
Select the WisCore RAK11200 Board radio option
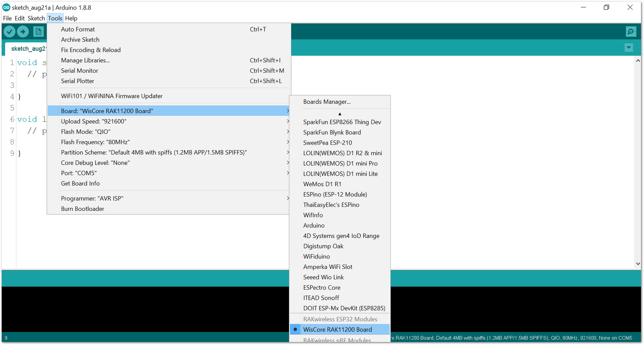point(339,330)
